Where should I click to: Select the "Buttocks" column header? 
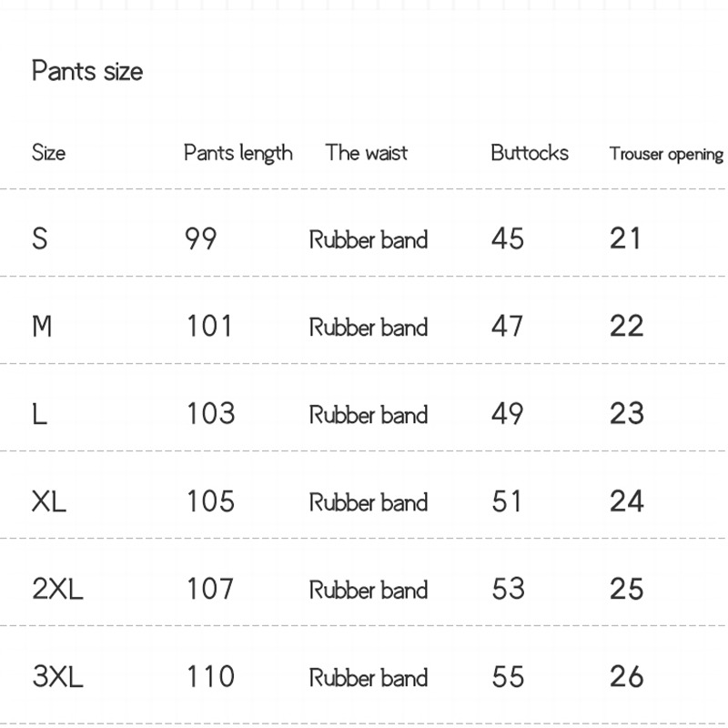[x=530, y=152]
